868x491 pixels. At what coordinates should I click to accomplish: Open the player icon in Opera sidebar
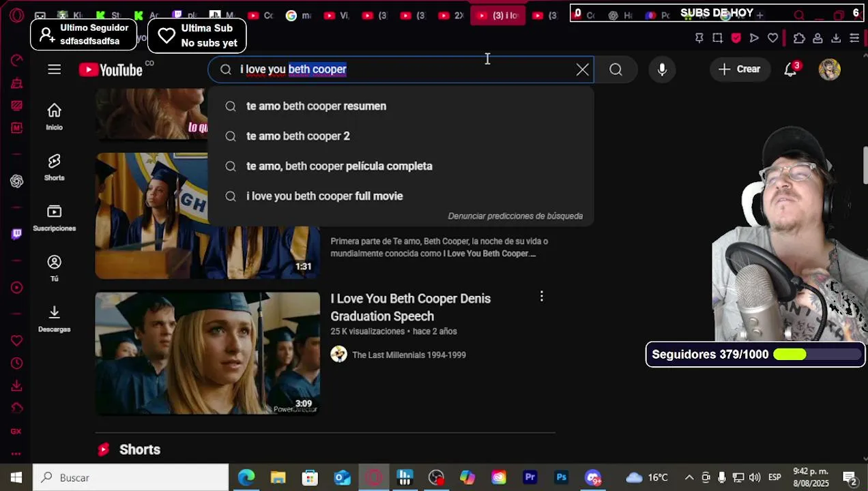click(16, 288)
